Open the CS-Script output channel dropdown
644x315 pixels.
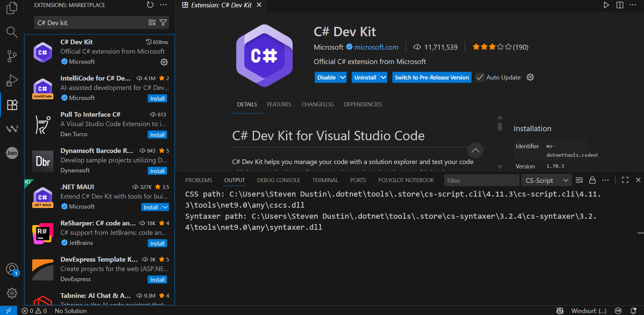pos(547,180)
